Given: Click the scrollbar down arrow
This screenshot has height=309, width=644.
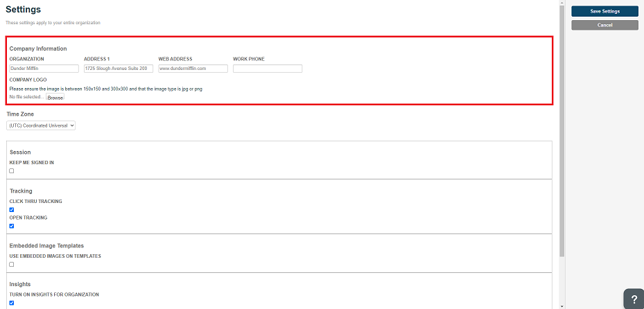Looking at the screenshot, I should point(562,306).
